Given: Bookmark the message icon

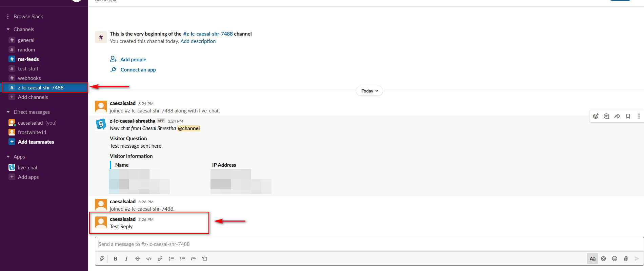Looking at the screenshot, I should pyautogui.click(x=628, y=116).
